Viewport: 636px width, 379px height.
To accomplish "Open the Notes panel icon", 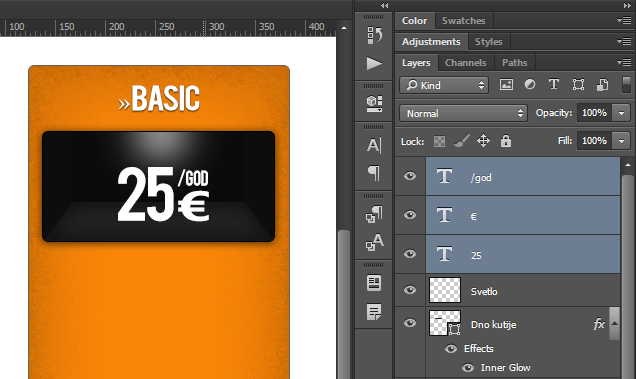I will [x=374, y=312].
